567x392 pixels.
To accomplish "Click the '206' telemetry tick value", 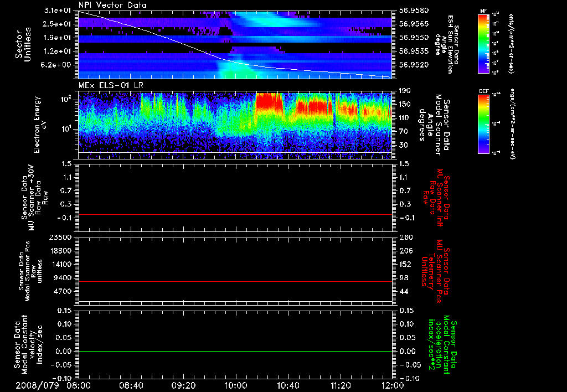I will click(x=405, y=251).
